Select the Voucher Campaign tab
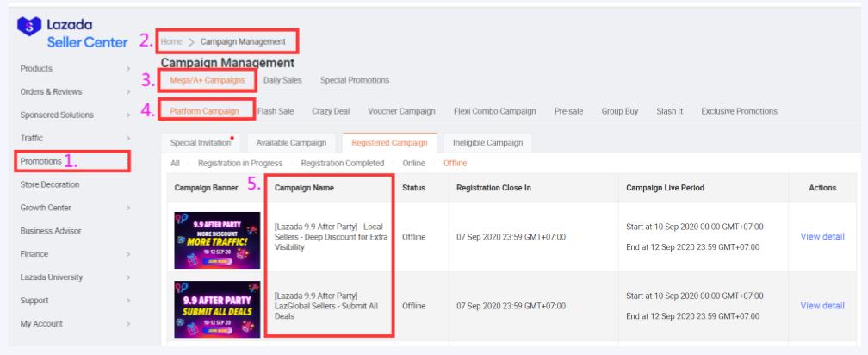This screenshot has width=868, height=355. pyautogui.click(x=401, y=111)
